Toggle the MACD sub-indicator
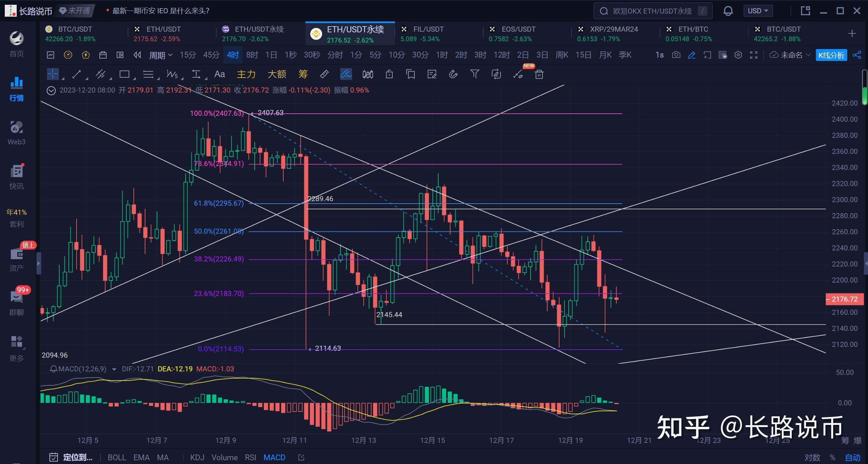Image resolution: width=868 pixels, height=464 pixels. (274, 458)
